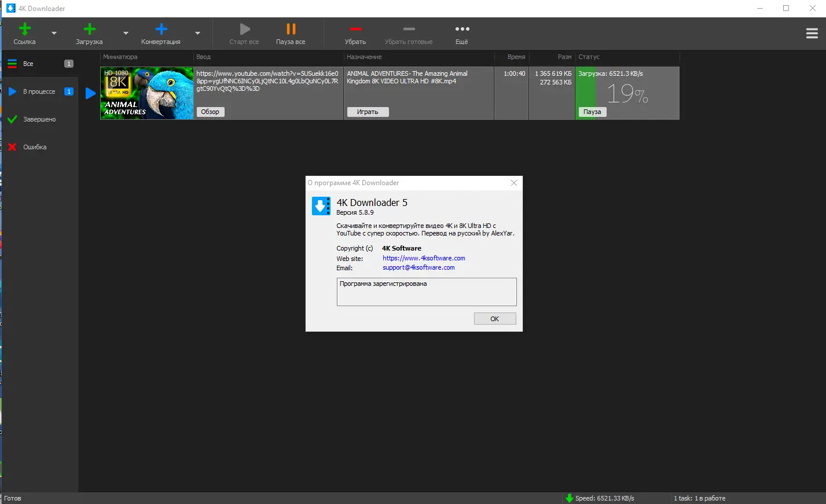Click the Загрузка add download icon
Screen dimensions: 826x504
coord(89,29)
